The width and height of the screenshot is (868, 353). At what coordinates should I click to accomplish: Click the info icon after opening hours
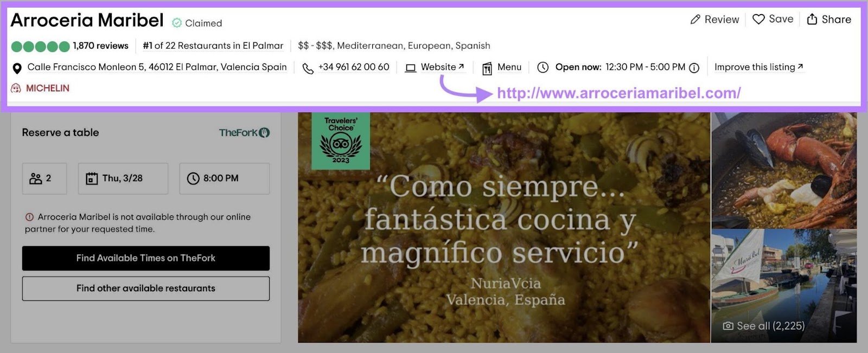(x=694, y=68)
